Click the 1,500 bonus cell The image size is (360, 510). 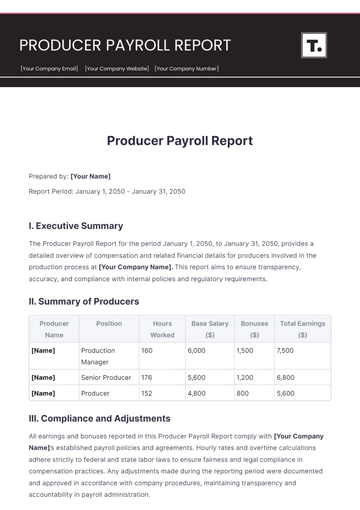click(x=254, y=356)
